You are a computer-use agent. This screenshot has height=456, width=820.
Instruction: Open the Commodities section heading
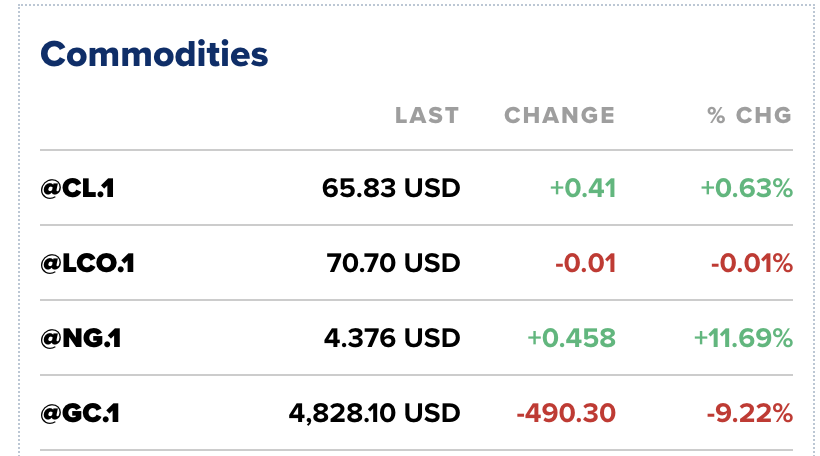click(x=154, y=54)
